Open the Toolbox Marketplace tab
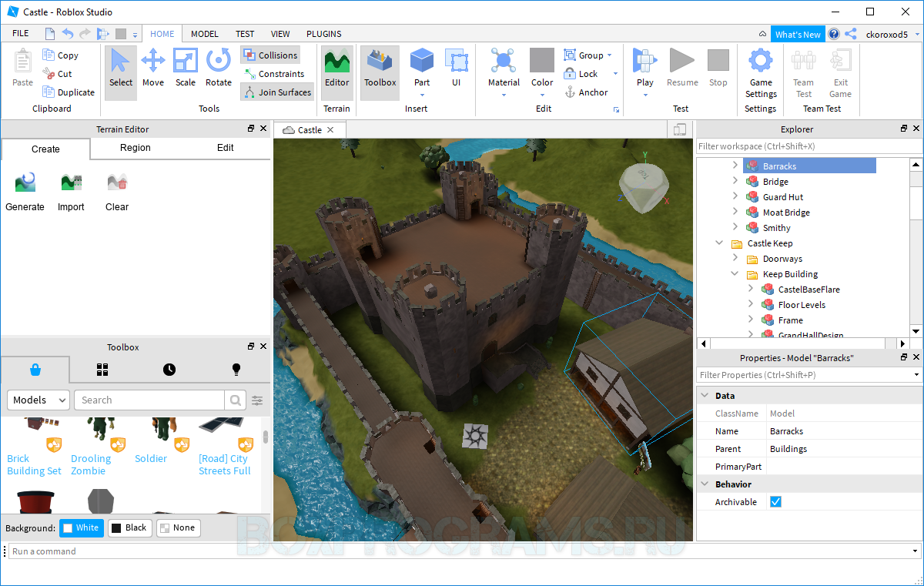924x586 pixels. coord(35,370)
